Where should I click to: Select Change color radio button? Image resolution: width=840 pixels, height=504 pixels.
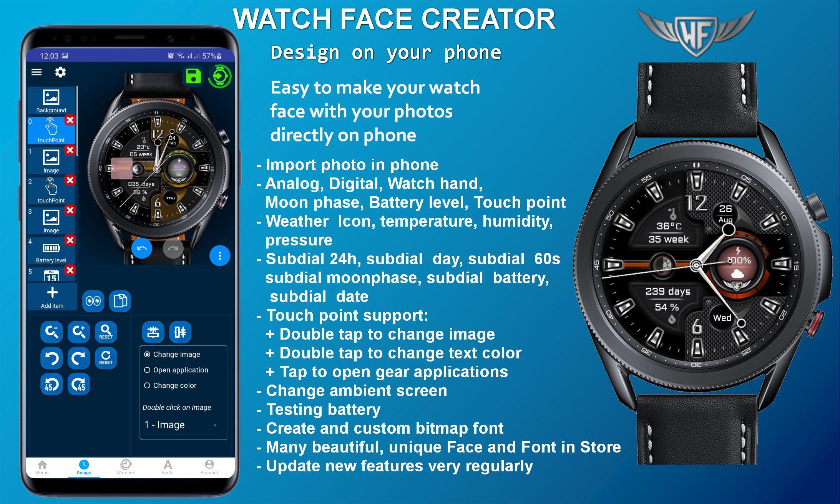coord(146,385)
